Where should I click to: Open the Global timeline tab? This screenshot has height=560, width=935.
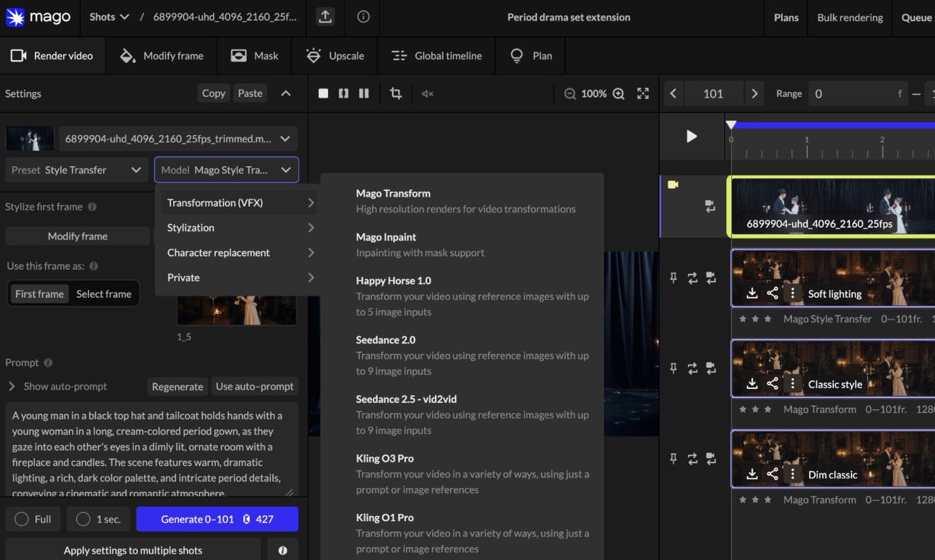pos(436,56)
